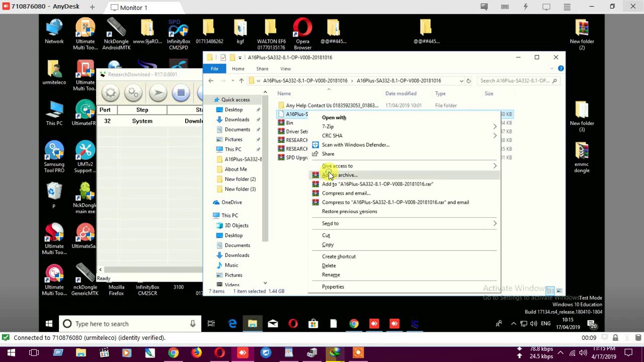The height and width of the screenshot is (362, 644).
Task: Expand the Send to submenu
Action: 404,223
